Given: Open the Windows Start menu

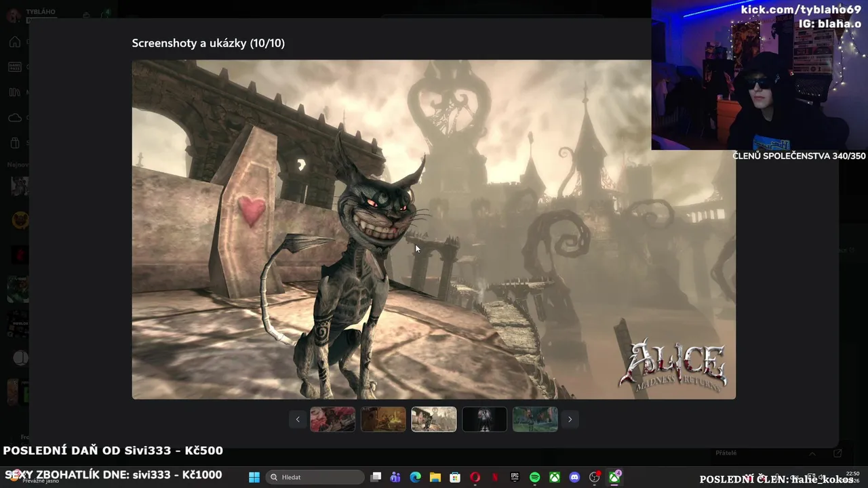Looking at the screenshot, I should [x=254, y=477].
